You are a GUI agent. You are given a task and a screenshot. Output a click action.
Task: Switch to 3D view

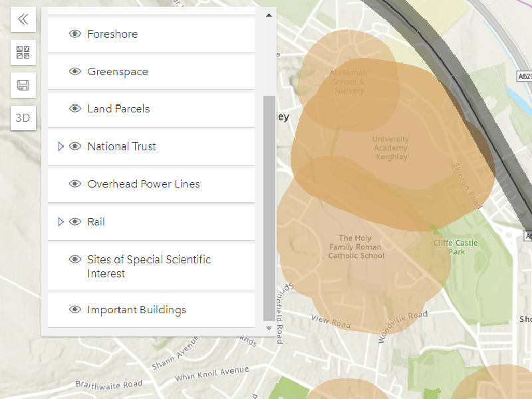tap(23, 118)
